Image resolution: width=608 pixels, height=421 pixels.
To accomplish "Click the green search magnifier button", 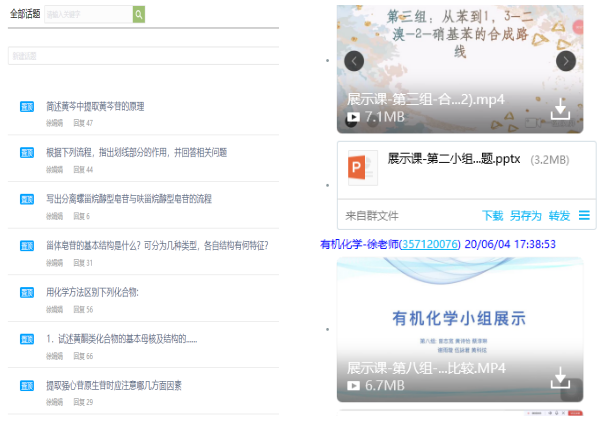I will coord(139,14).
